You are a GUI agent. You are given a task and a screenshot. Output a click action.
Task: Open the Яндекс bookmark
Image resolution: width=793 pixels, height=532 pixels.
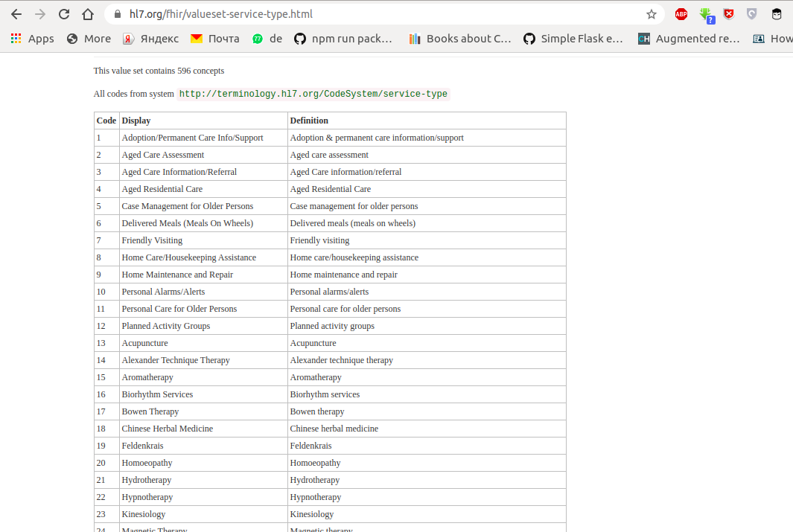(x=150, y=39)
